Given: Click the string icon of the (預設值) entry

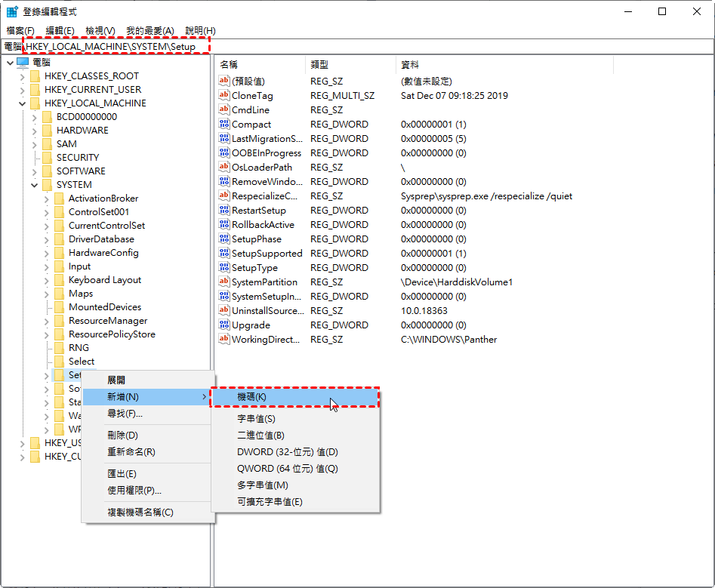Looking at the screenshot, I should (x=224, y=81).
